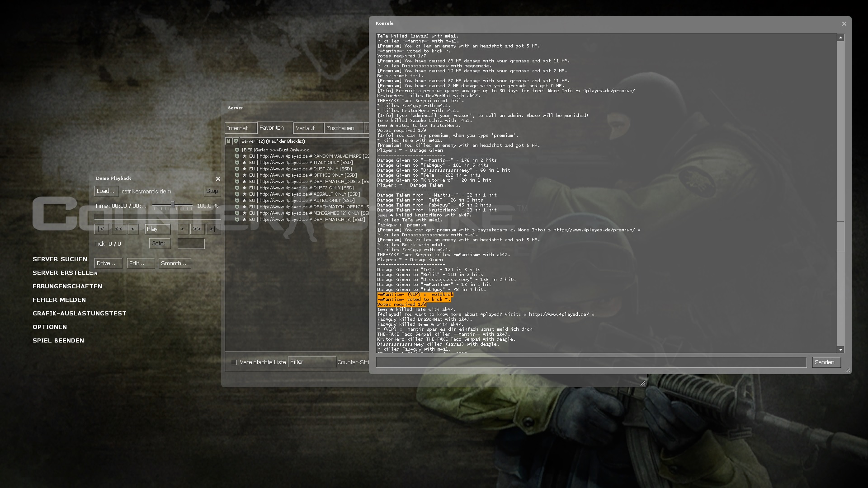
Task: Click Load... to open a demo file
Action: click(x=106, y=191)
